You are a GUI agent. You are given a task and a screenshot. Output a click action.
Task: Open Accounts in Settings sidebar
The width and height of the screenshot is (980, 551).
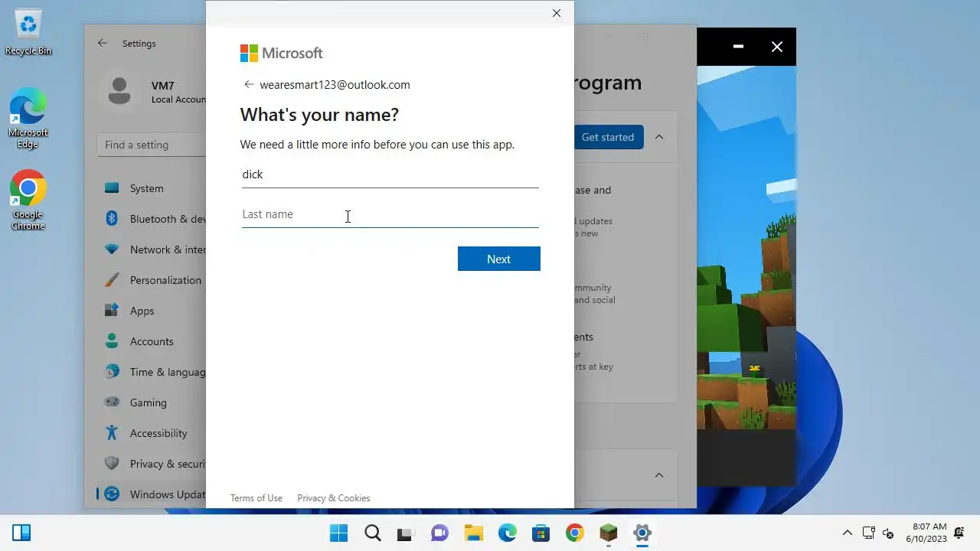[152, 341]
